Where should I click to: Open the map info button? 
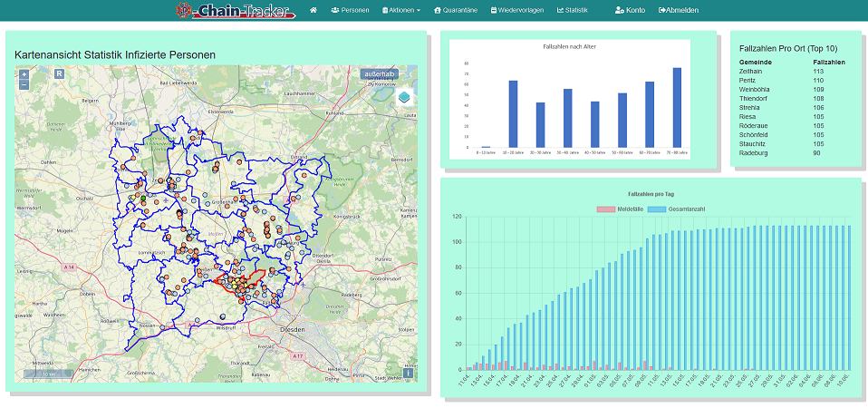click(x=409, y=373)
